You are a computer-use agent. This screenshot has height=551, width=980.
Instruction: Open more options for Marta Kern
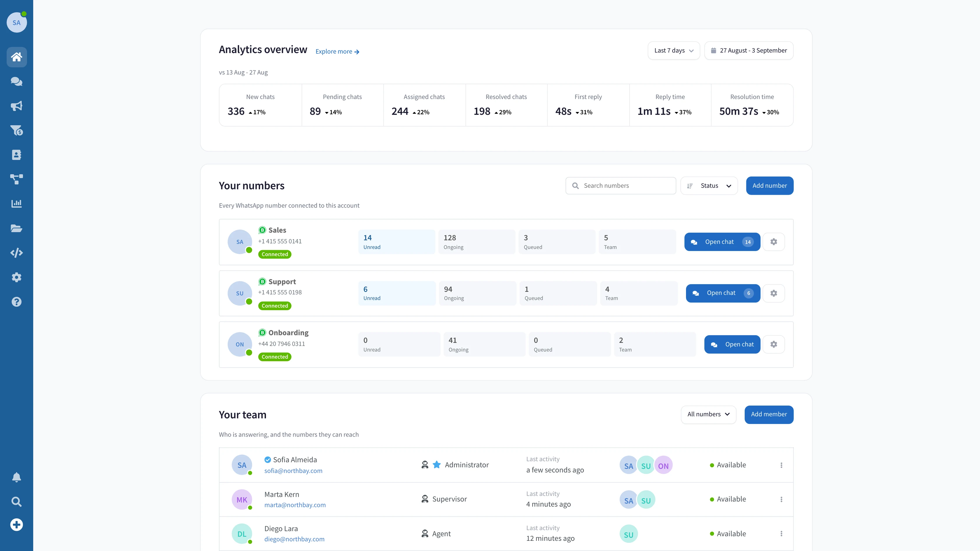coord(781,499)
